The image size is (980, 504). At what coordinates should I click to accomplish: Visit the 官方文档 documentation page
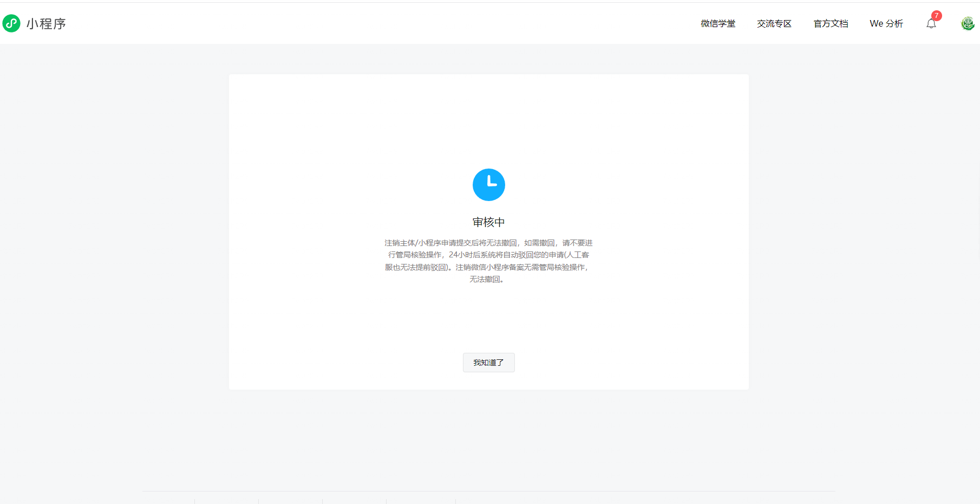830,24
